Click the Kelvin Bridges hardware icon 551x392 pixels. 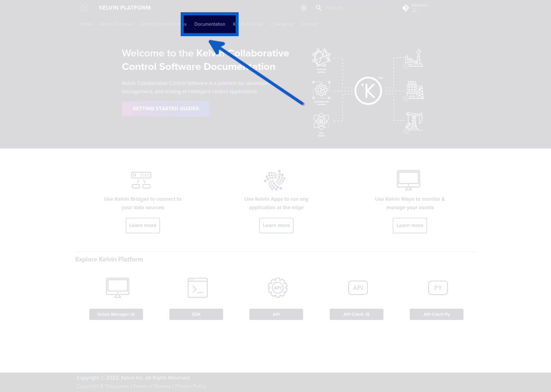tap(141, 180)
